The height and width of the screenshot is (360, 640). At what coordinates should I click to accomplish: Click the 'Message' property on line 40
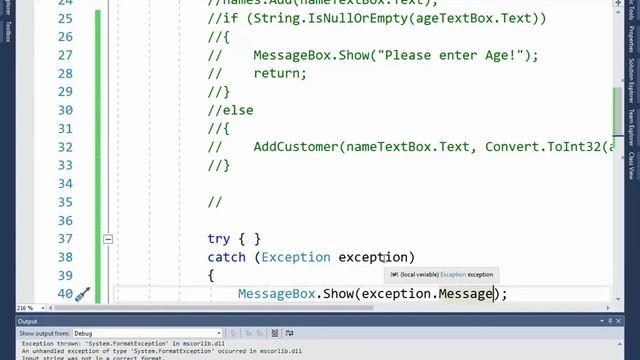tap(466, 294)
